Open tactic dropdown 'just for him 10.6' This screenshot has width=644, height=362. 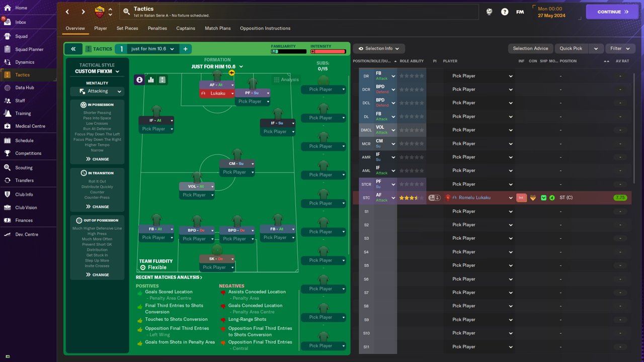click(x=153, y=49)
